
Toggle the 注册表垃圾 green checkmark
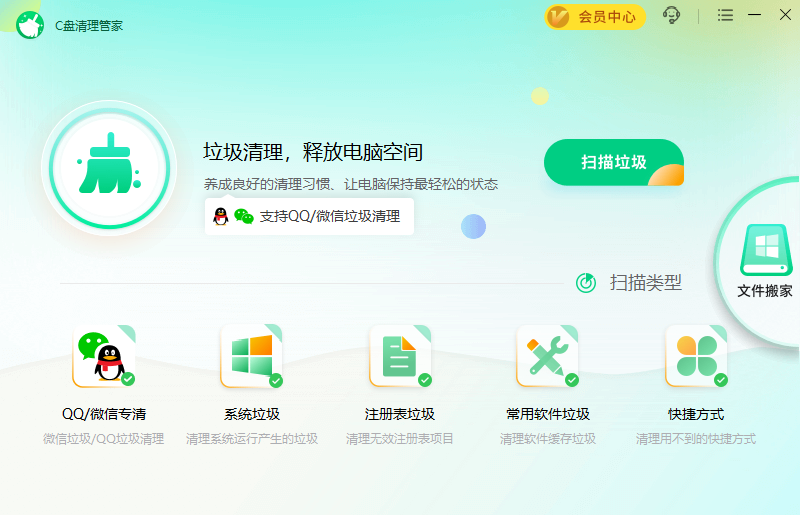424,380
